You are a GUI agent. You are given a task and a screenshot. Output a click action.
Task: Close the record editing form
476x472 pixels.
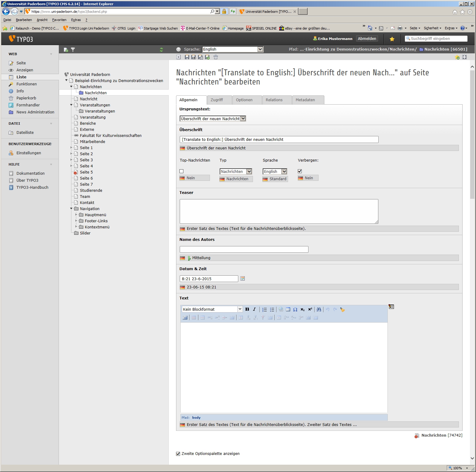click(x=179, y=57)
